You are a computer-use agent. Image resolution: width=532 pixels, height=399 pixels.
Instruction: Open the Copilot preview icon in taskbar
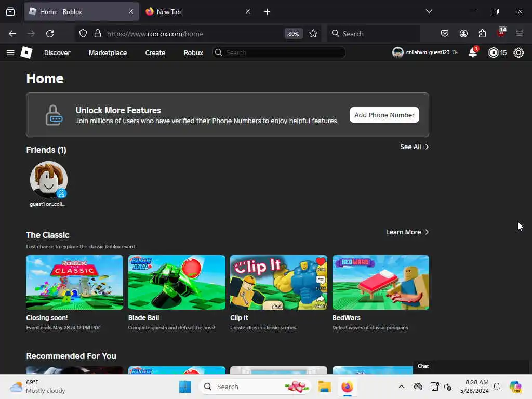[x=515, y=387]
